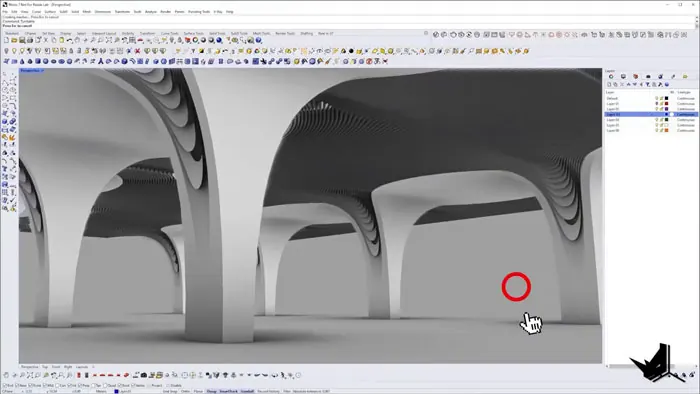Click the pan hand icon in bottom toolbar
Image resolution: width=700 pixels, height=394 pixels.
(6, 375)
